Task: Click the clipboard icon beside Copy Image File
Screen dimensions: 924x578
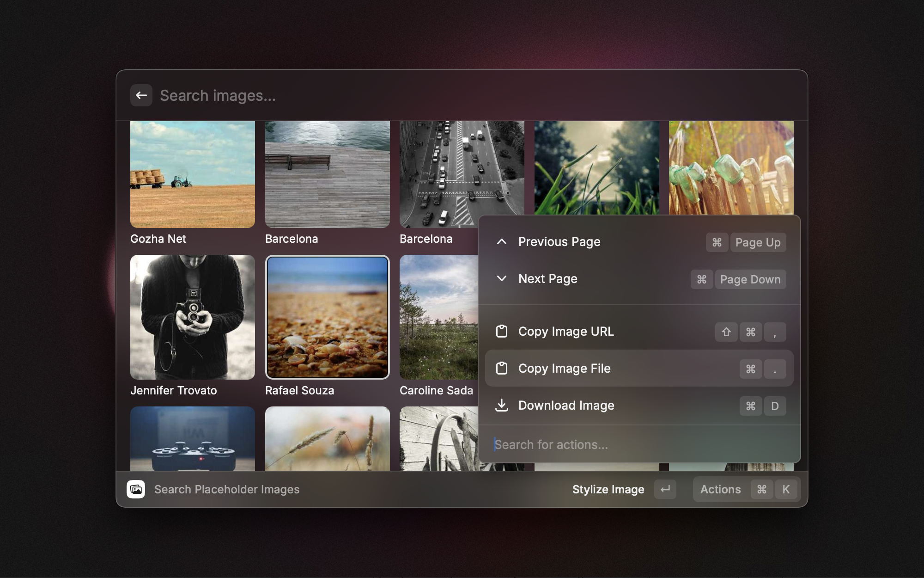Action: 501,369
